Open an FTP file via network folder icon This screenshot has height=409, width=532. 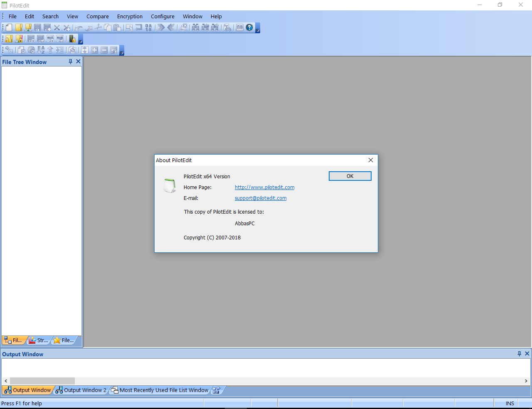28,27
